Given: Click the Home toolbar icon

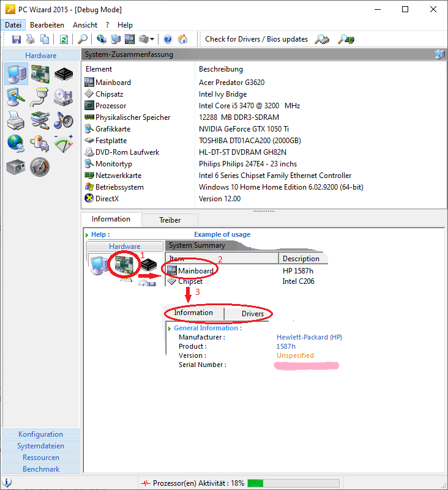Looking at the screenshot, I should tap(182, 39).
